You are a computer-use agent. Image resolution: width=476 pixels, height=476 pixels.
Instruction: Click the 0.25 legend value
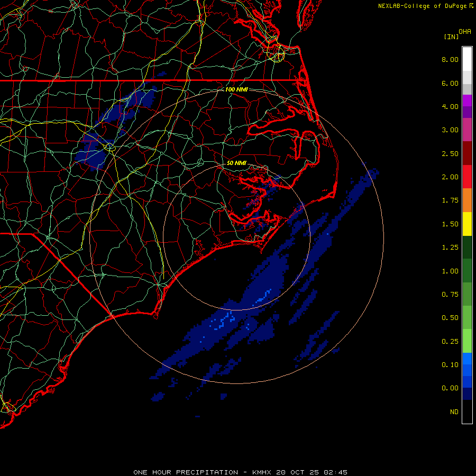click(450, 342)
